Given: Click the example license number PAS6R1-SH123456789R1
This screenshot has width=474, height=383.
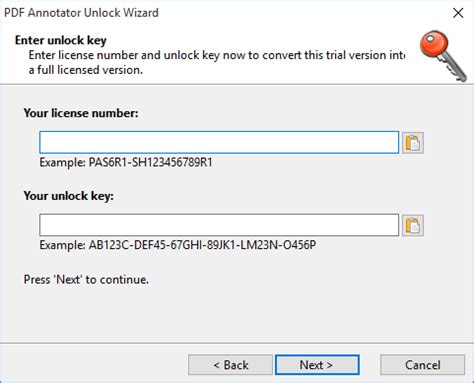Looking at the screenshot, I should [150, 163].
